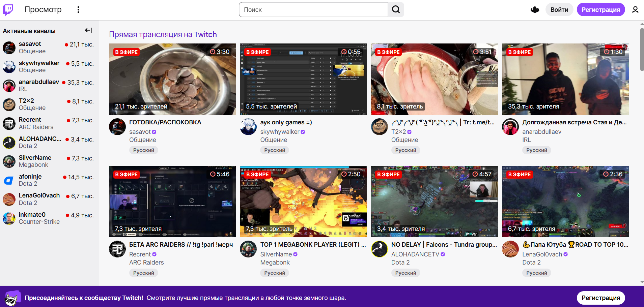
Task: Open ALOHADANCETV channel name under card
Action: (415, 254)
